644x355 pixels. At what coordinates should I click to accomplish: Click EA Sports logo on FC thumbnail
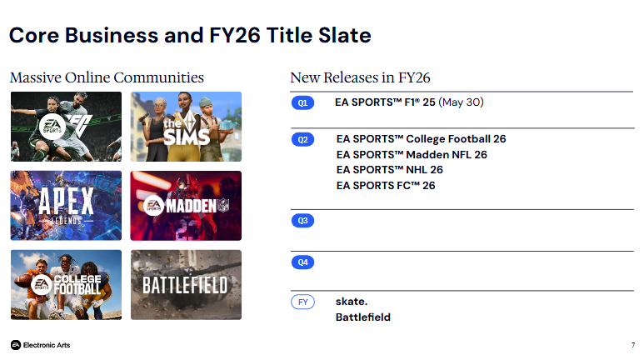coord(52,127)
